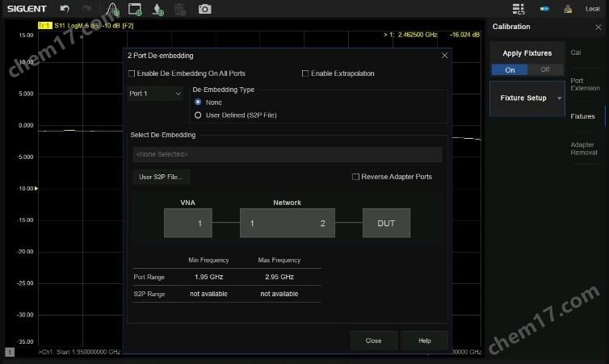Check Reverse Adapter Ports option
Viewport: 609px width, 364px height.
click(x=355, y=177)
